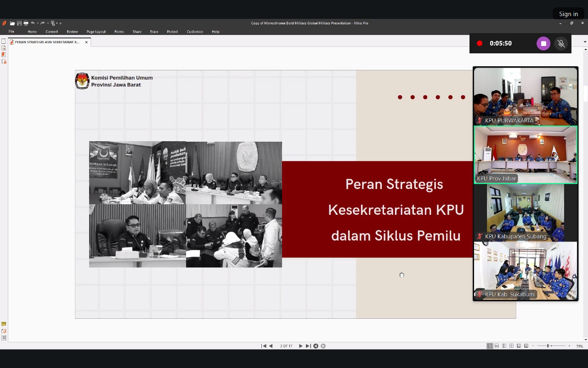Open the Page Layout ribbon tab

click(96, 32)
